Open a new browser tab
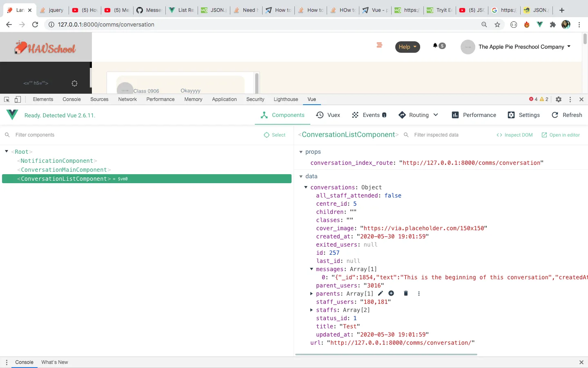 (x=562, y=10)
